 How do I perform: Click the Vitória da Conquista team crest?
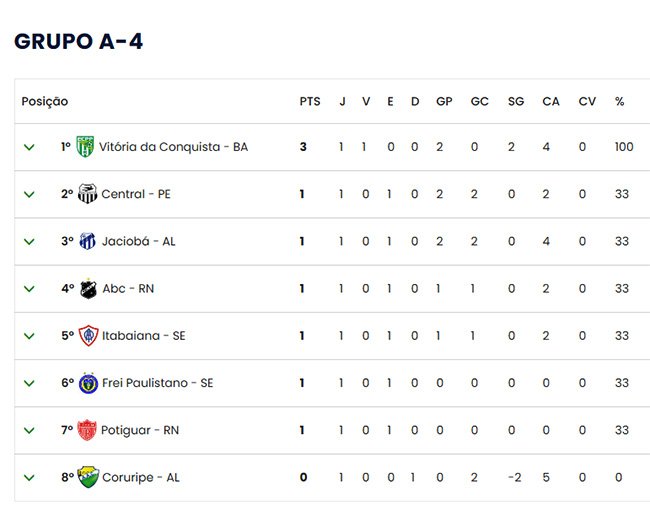tap(85, 147)
